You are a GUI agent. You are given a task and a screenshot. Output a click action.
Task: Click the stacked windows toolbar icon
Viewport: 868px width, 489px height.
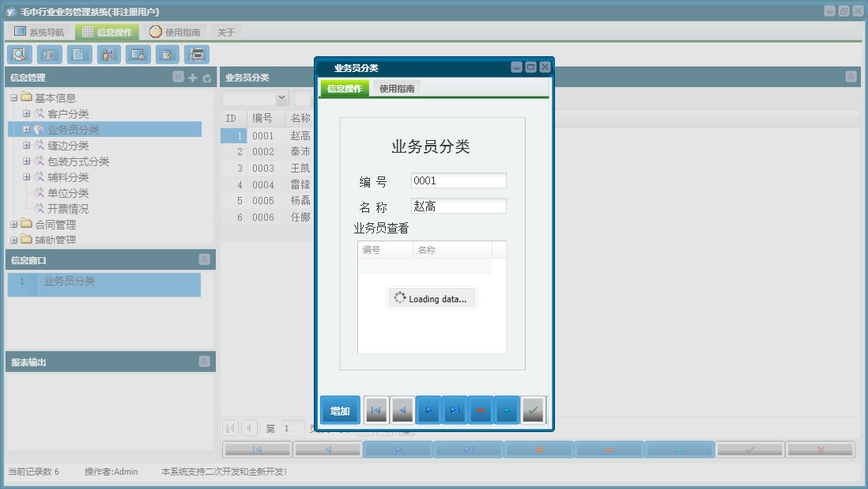pyautogui.click(x=197, y=55)
